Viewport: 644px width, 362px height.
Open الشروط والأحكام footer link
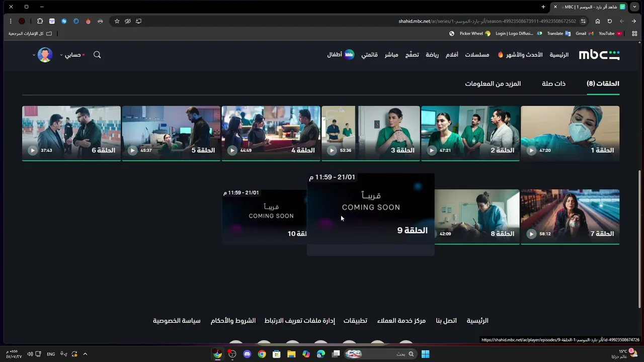coord(233,321)
